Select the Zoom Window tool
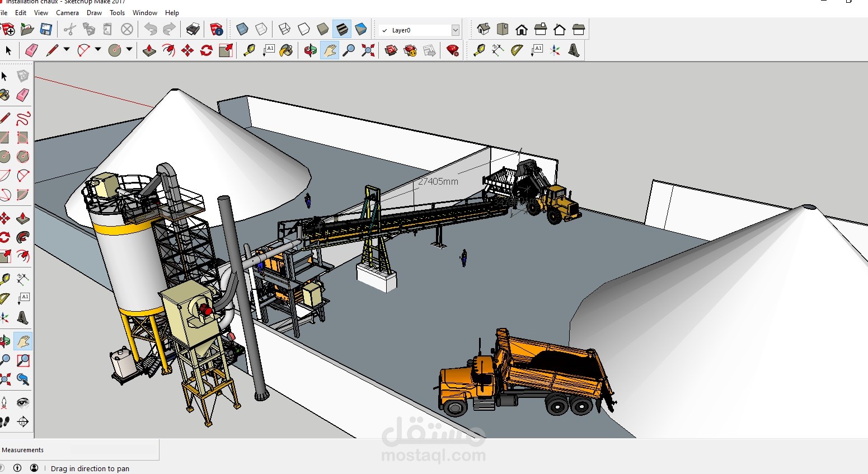Screen dimensions: 868x474 [x=23, y=360]
